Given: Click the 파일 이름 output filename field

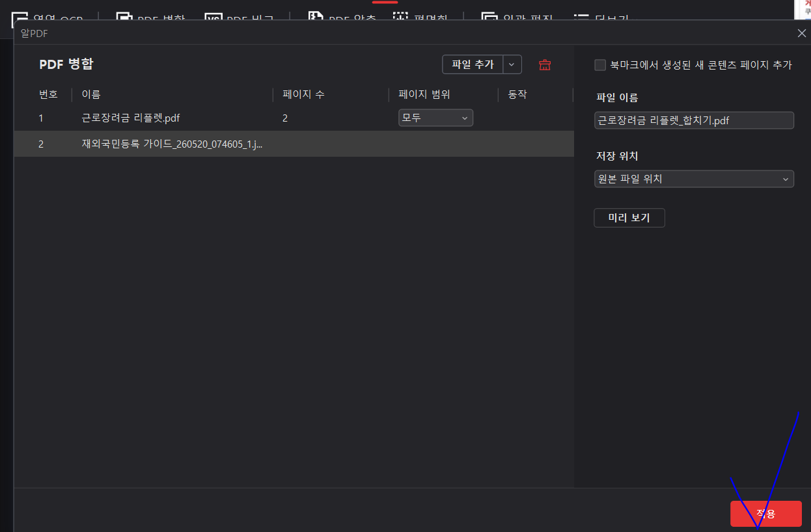Looking at the screenshot, I should (x=694, y=120).
